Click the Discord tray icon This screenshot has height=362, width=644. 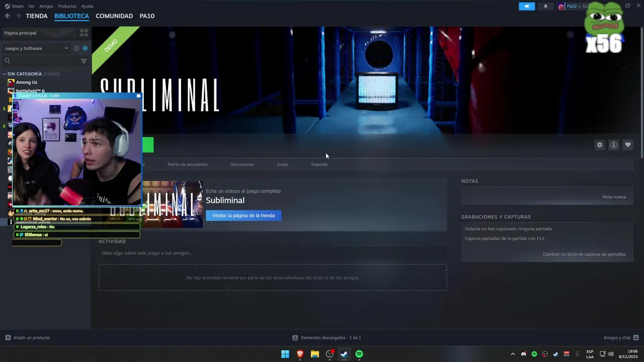524,354
